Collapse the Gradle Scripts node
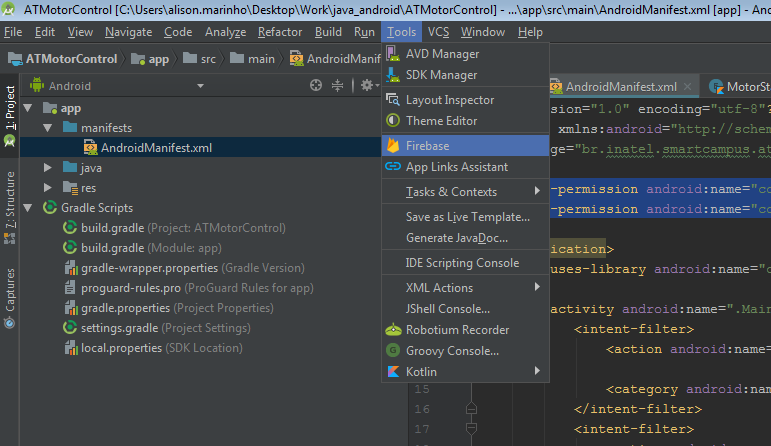 (x=28, y=208)
